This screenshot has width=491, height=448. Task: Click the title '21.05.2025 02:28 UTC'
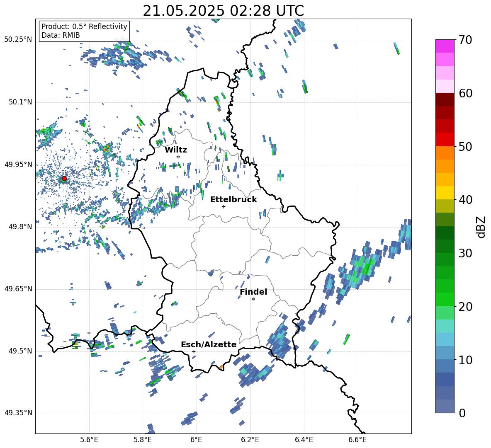coord(223,11)
